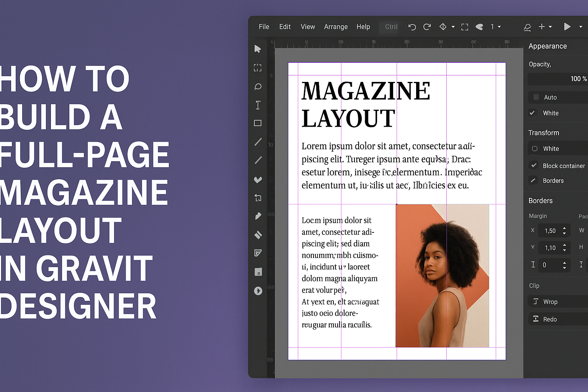Select the pen nib tool
The image size is (588, 392).
(258, 216)
